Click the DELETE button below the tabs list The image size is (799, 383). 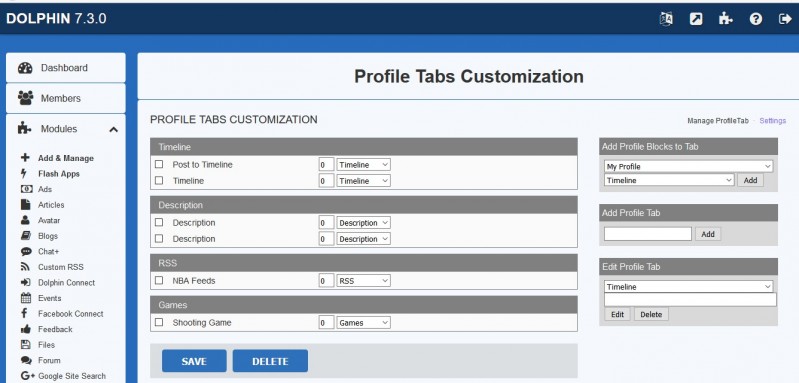(270, 361)
